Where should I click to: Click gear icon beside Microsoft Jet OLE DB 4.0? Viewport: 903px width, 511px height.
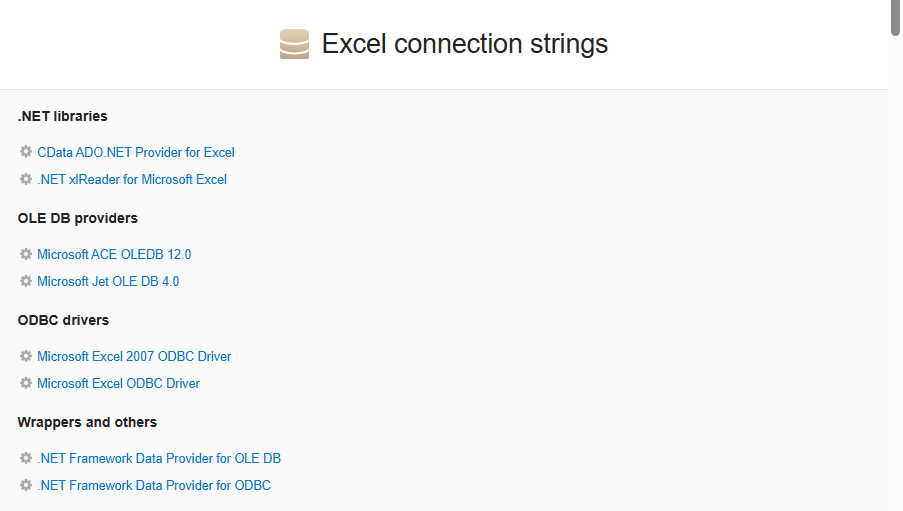pyautogui.click(x=25, y=281)
